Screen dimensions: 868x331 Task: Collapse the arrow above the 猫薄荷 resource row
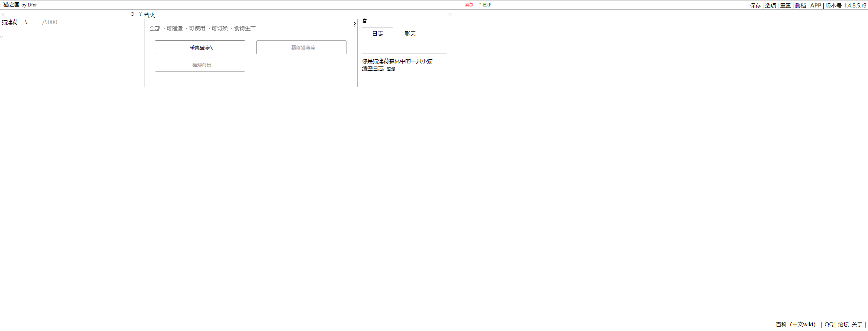point(3,15)
